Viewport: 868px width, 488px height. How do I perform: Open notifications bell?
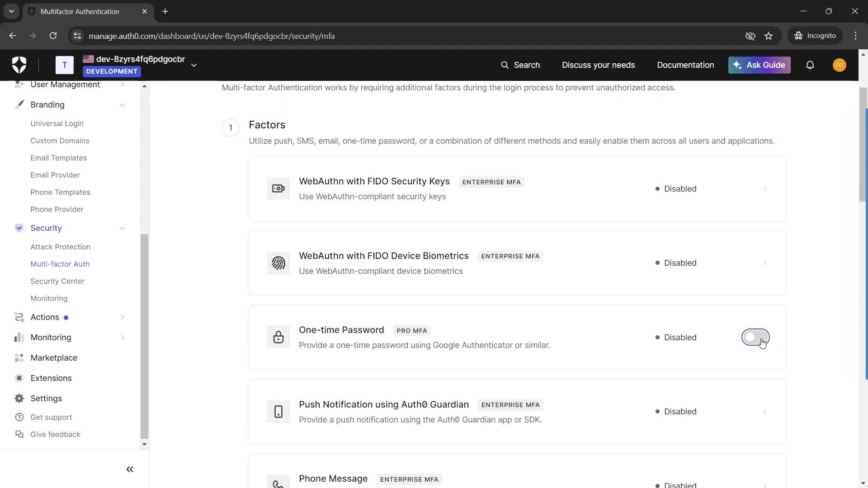[810, 65]
